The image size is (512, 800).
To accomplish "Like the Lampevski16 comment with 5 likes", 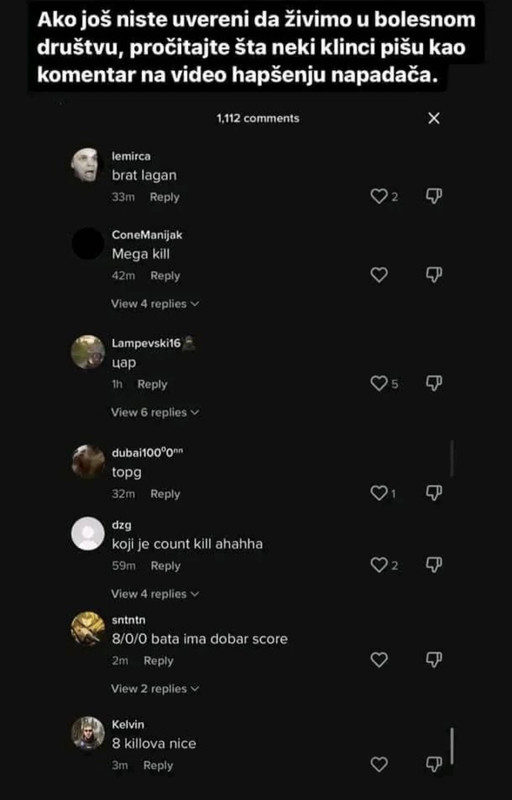I will 379,383.
